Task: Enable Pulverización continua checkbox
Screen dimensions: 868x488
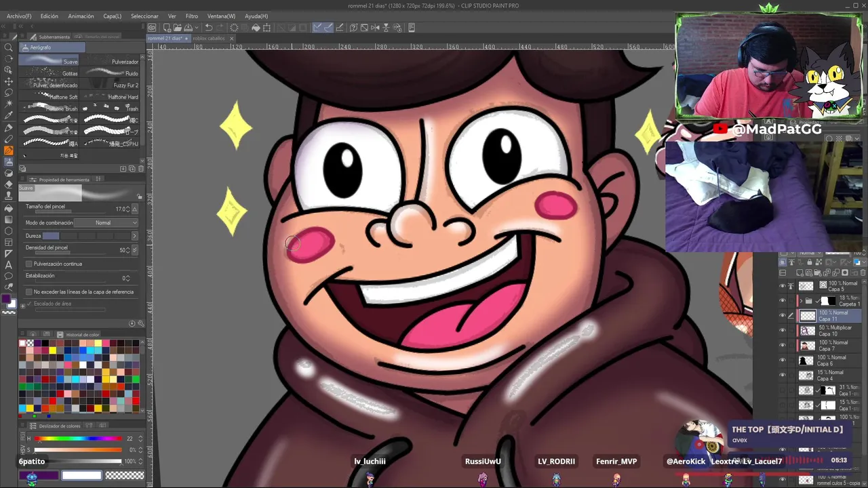Action: pos(28,264)
